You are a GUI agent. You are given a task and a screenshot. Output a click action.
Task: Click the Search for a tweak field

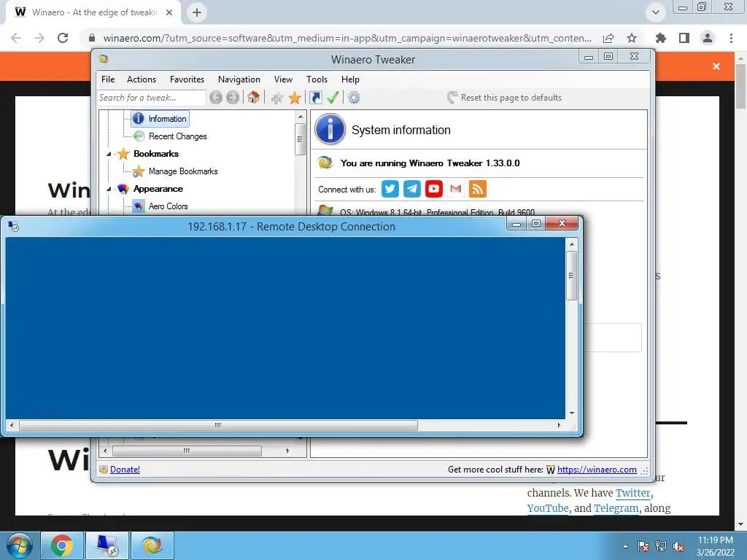pyautogui.click(x=152, y=98)
